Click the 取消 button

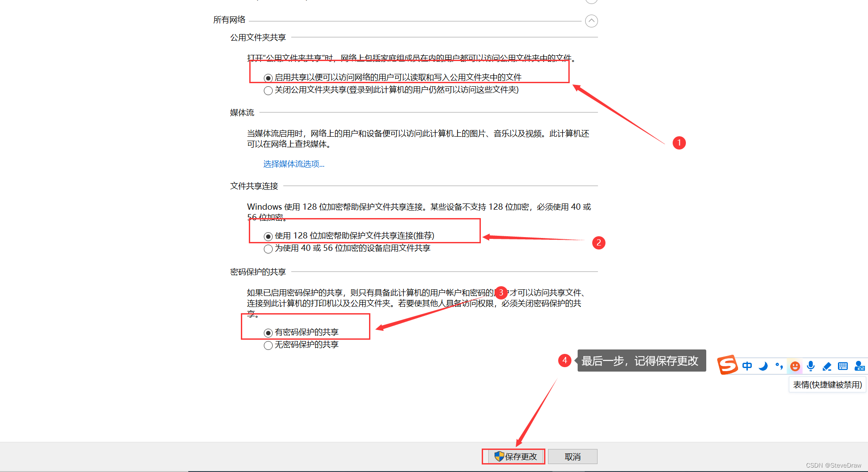click(x=572, y=456)
